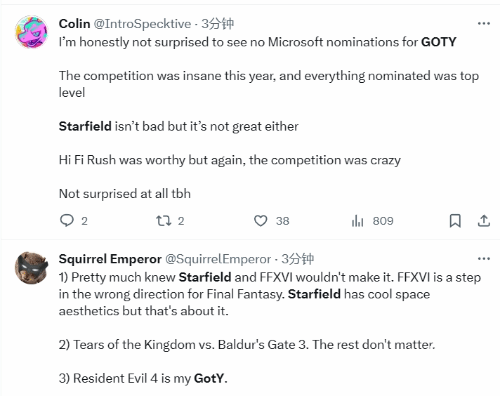Open more options on Squirrel Emperor's tweet
Image resolution: width=500 pixels, height=396 pixels.
tap(484, 259)
